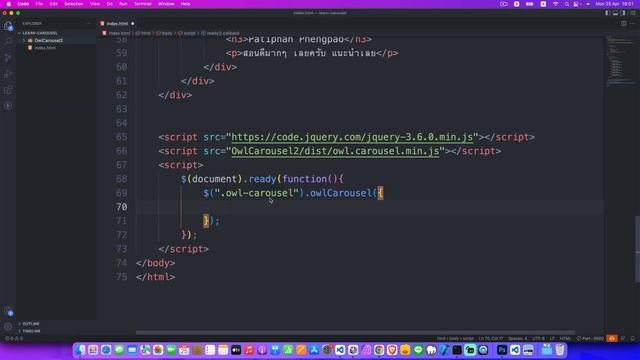This screenshot has width=640, height=360.
Task: Open the Explorer view in the activity bar
Action: [8, 26]
